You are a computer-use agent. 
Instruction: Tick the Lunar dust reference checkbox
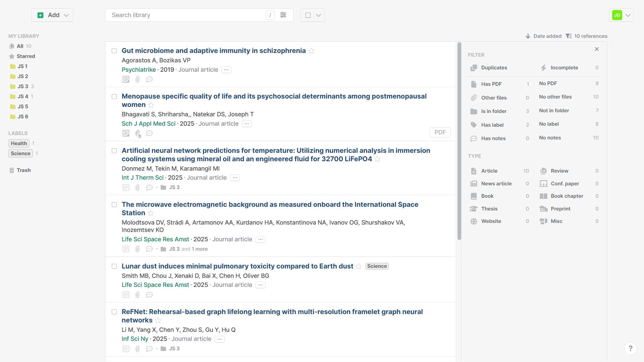click(x=114, y=266)
